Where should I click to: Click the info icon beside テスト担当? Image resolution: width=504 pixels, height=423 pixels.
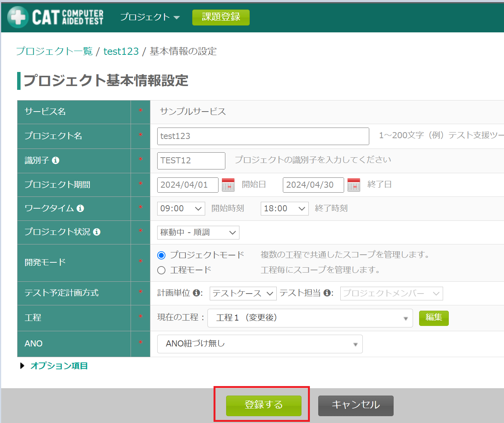pos(327,293)
